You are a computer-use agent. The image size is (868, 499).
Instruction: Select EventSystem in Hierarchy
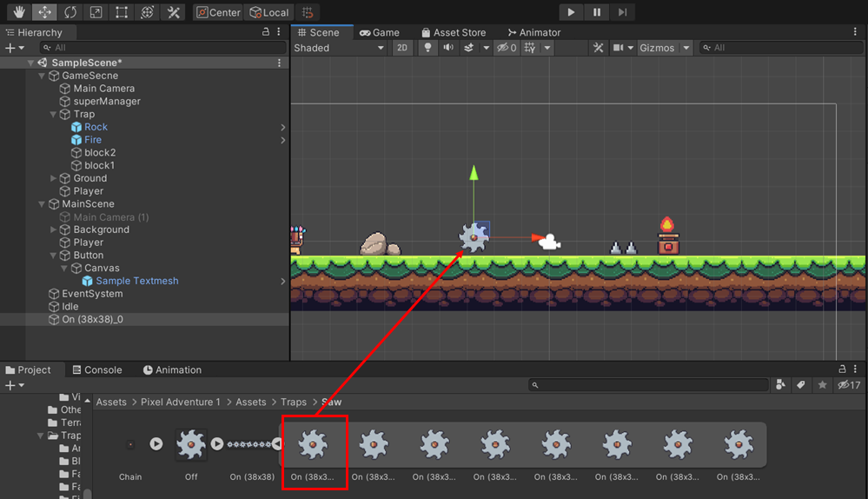(x=92, y=294)
